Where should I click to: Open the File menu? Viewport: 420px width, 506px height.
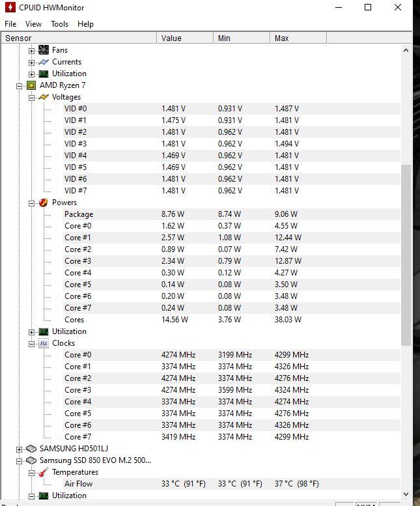[x=10, y=24]
